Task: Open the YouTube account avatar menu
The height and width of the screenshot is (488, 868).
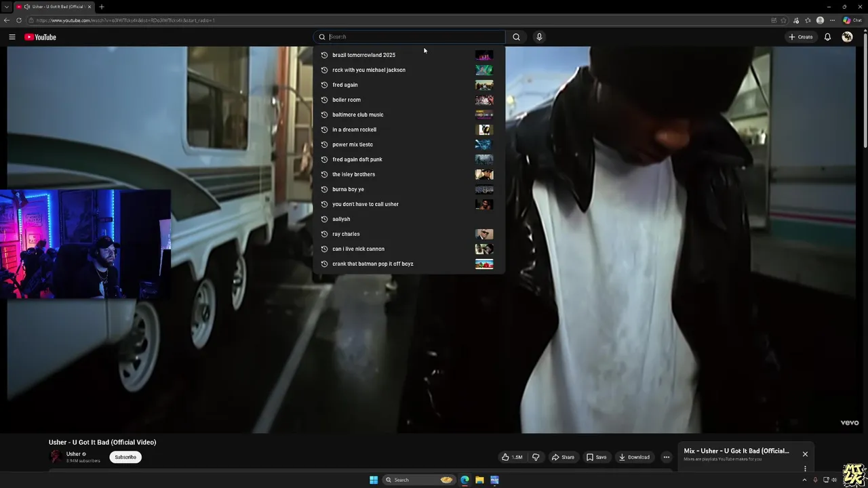Action: tap(847, 37)
